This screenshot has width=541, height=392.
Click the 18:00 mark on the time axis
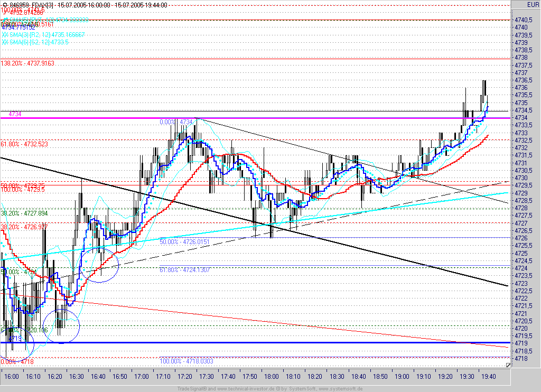click(272, 377)
